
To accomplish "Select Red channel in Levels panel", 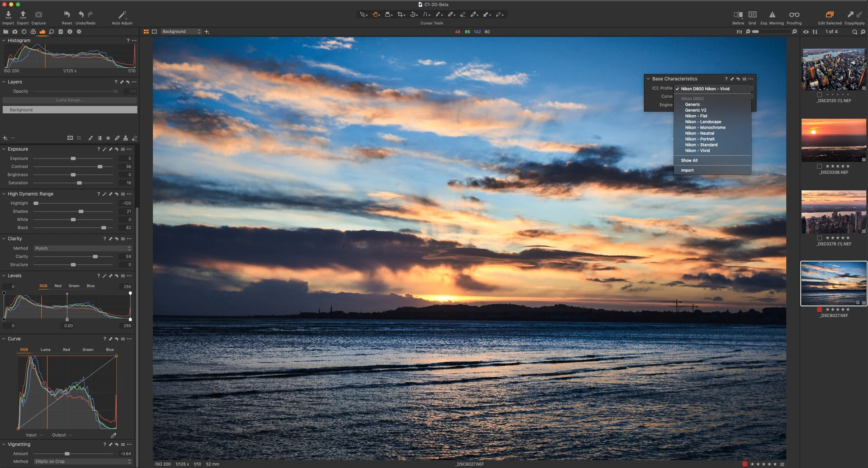I will (x=57, y=286).
